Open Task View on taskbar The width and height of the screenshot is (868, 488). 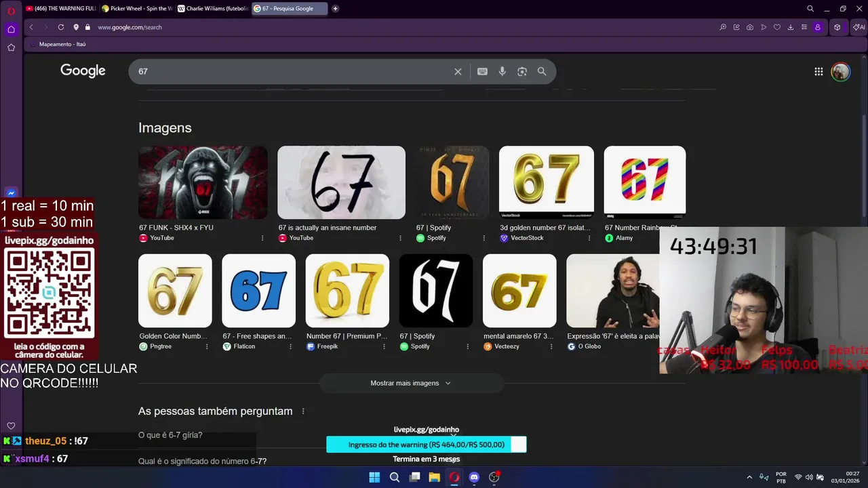414,477
